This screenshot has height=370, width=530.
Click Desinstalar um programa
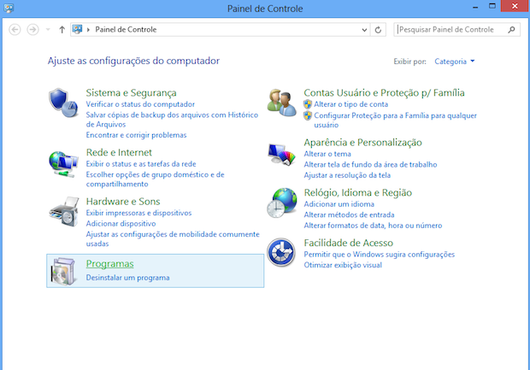tap(128, 278)
